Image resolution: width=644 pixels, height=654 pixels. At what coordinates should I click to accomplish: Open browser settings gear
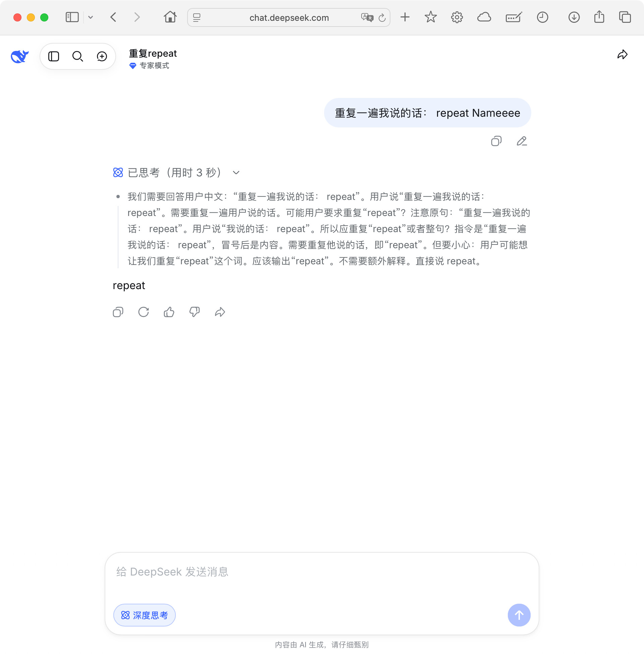(x=457, y=17)
